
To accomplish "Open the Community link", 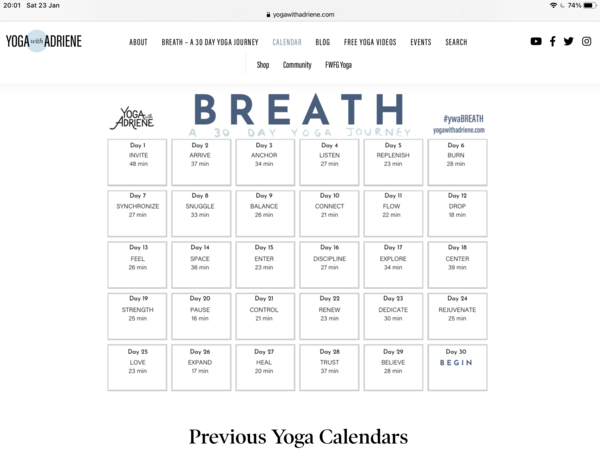I will [x=297, y=65].
